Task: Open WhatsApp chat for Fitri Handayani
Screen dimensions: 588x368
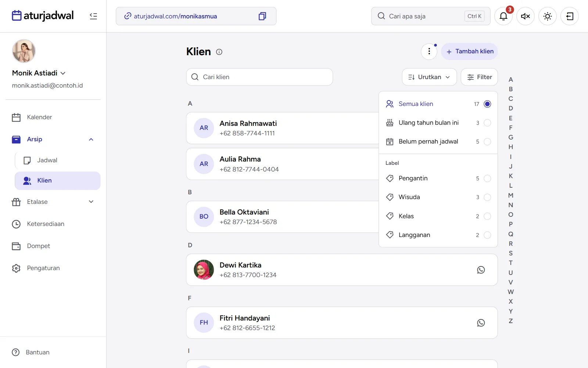Action: [x=481, y=323]
